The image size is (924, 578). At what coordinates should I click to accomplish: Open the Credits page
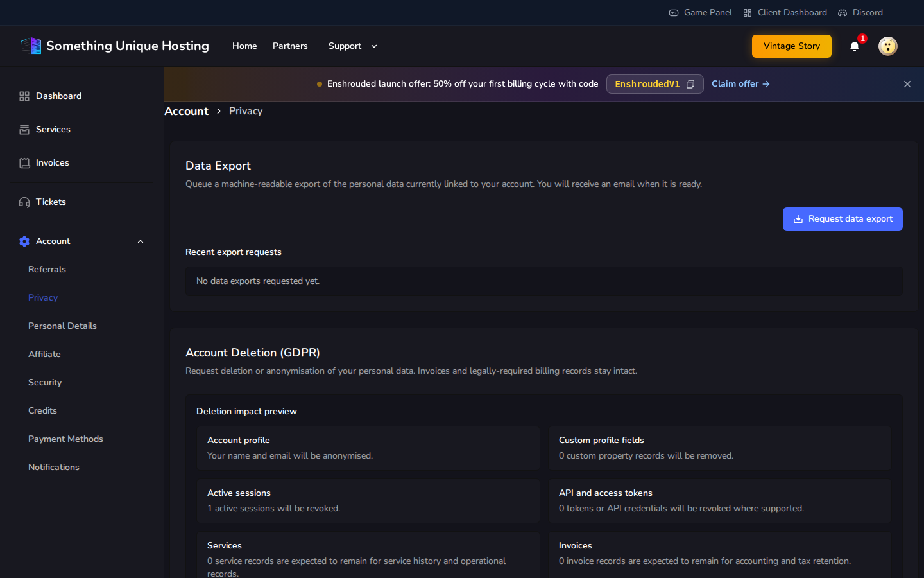pyautogui.click(x=42, y=411)
